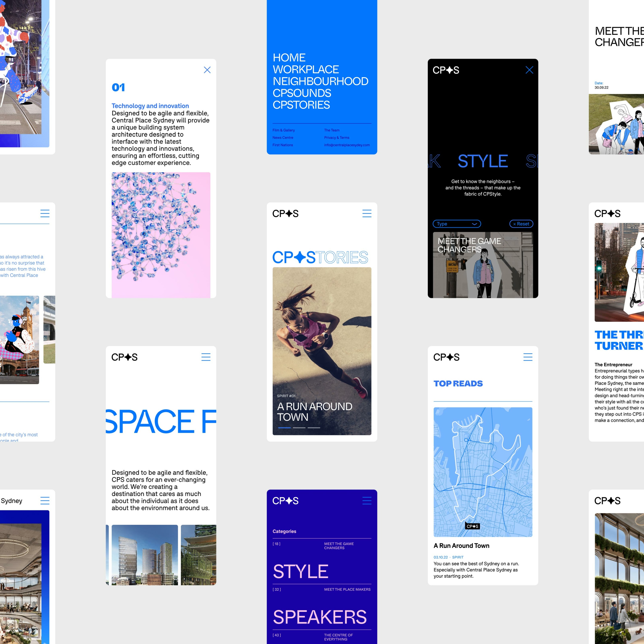Expand the Type filter dropdown
The image size is (644, 644).
[x=457, y=224]
